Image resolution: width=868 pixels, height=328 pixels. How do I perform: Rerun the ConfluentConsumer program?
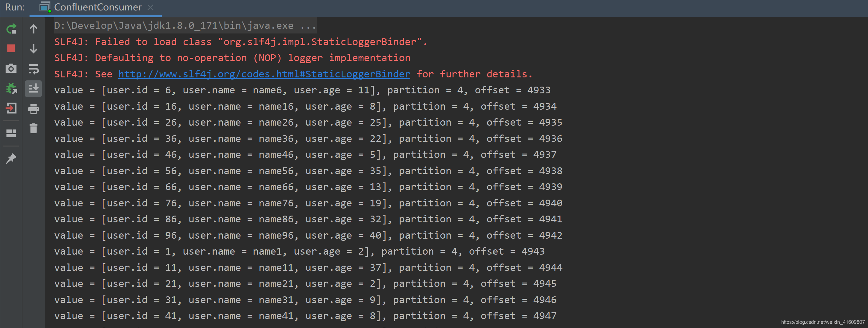click(x=11, y=29)
